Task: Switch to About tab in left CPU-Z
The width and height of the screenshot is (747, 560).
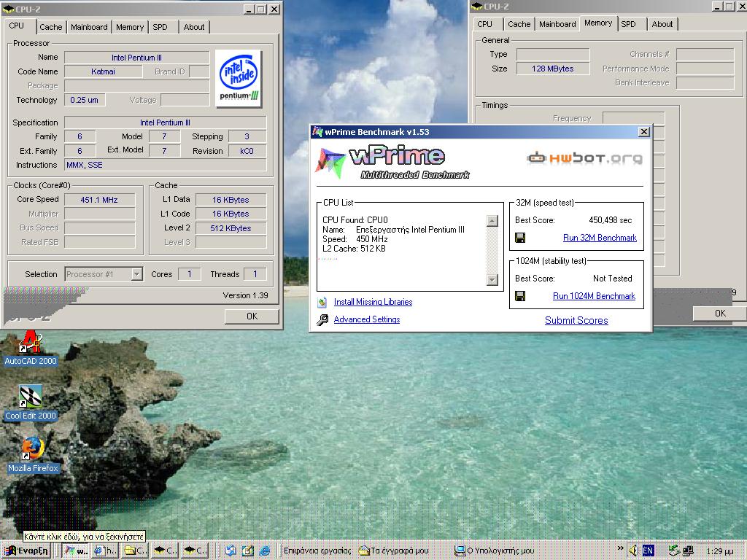Action: [194, 27]
